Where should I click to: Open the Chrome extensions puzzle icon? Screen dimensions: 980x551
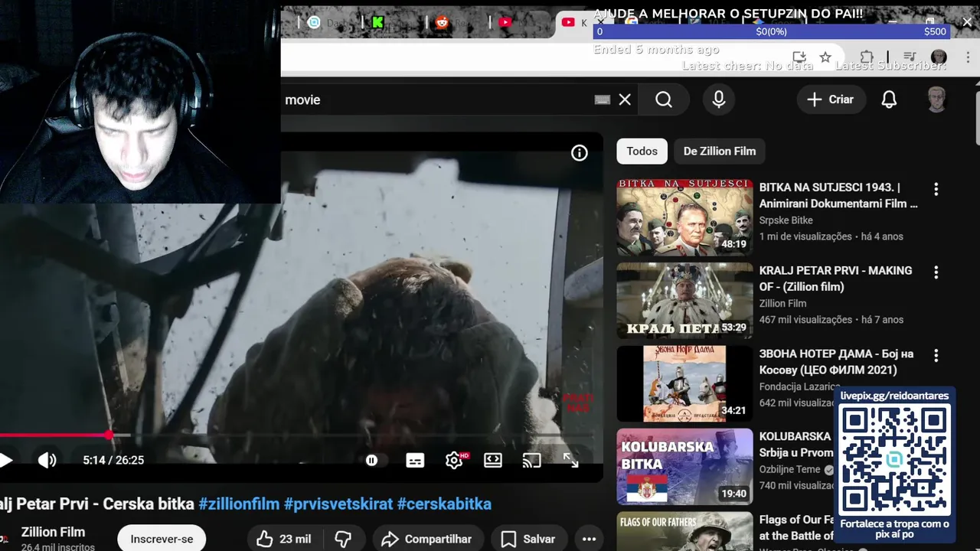pos(867,57)
